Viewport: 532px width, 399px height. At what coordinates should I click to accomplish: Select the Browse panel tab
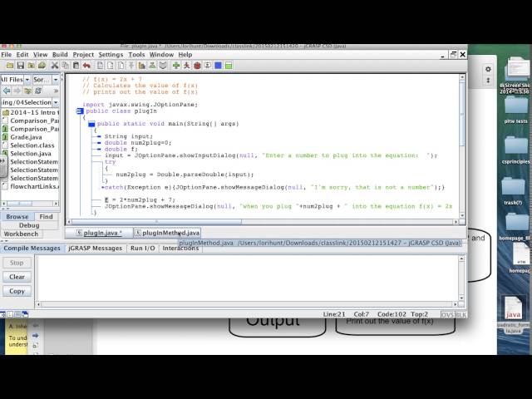point(17,216)
